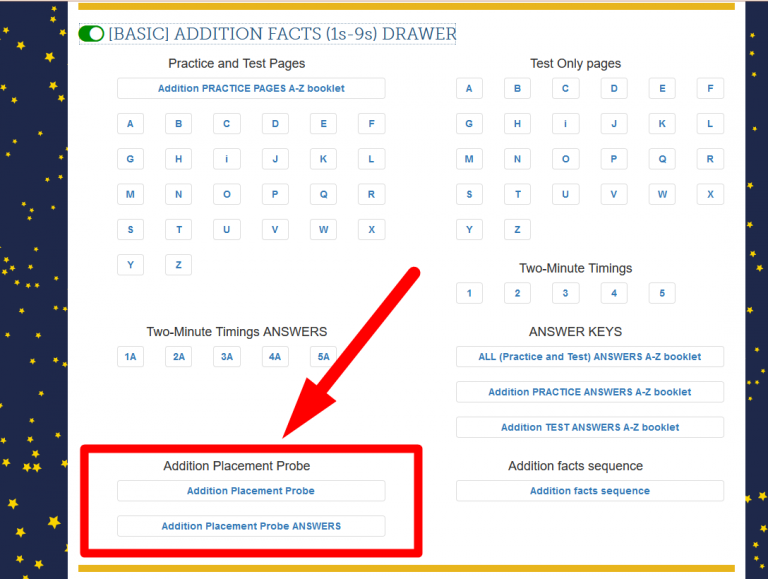
Task: Open Two-Minute Timings answer 1A
Action: click(x=130, y=357)
